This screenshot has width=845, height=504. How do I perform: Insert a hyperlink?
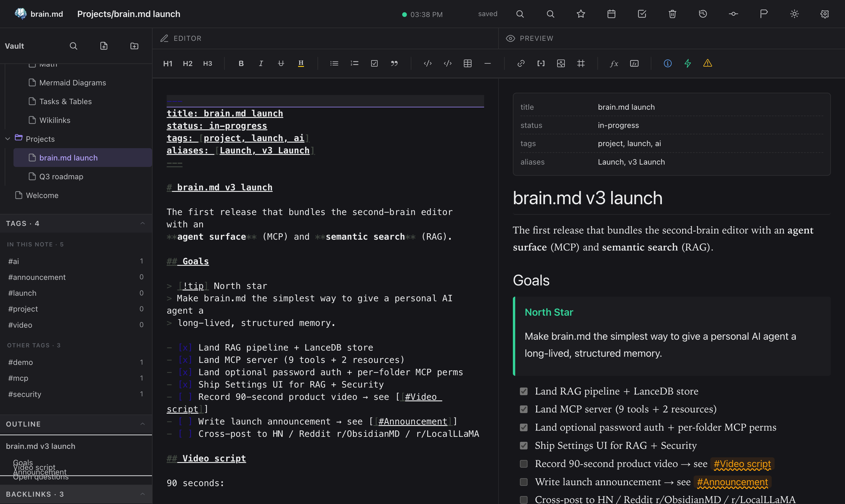(521, 63)
